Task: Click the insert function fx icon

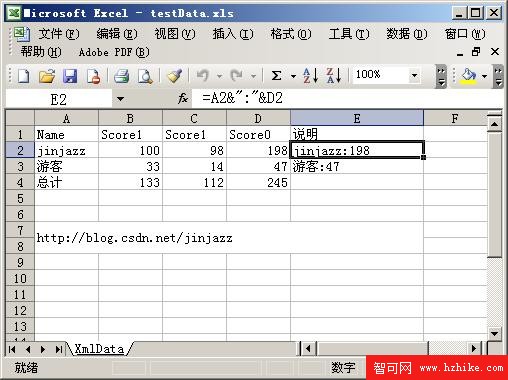Action: [x=183, y=98]
